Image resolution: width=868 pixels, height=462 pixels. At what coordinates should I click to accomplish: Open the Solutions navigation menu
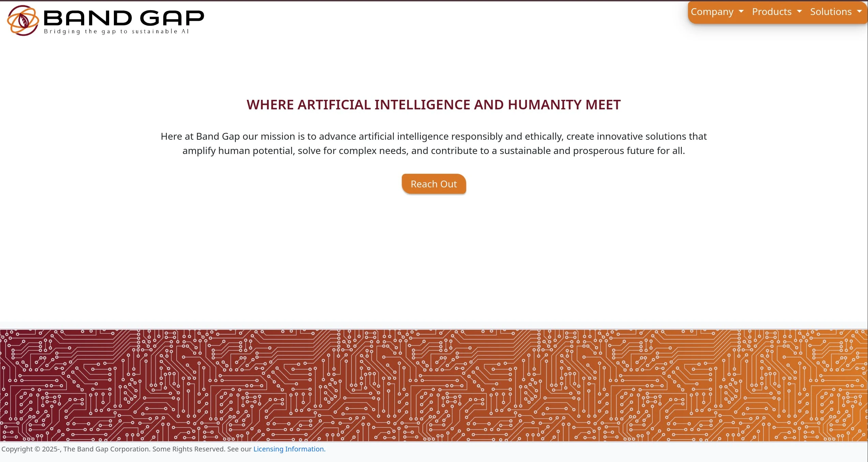pos(831,12)
